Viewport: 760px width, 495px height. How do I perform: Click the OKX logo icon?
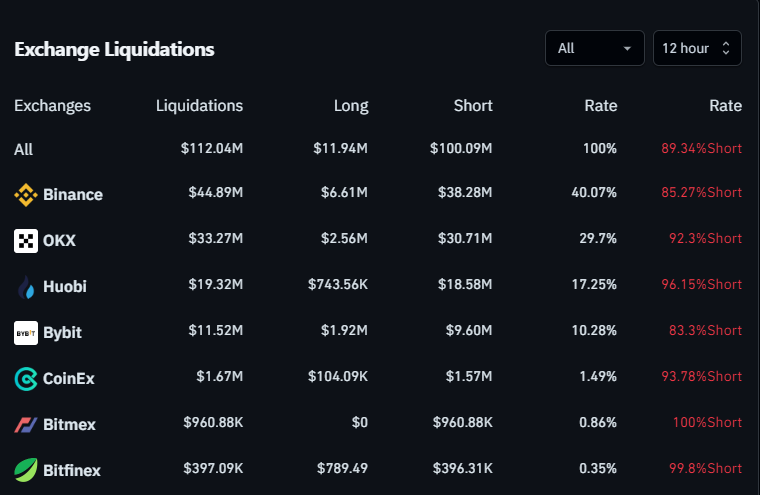26,241
